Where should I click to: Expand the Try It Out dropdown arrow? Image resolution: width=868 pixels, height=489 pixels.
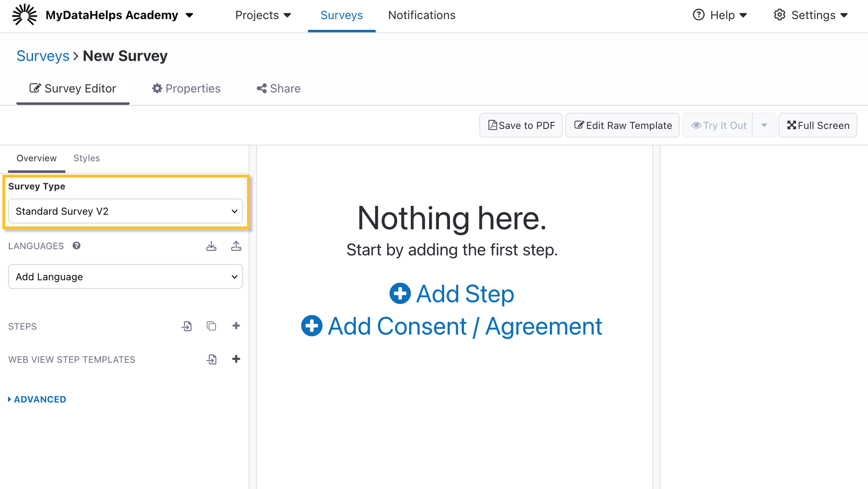click(764, 125)
